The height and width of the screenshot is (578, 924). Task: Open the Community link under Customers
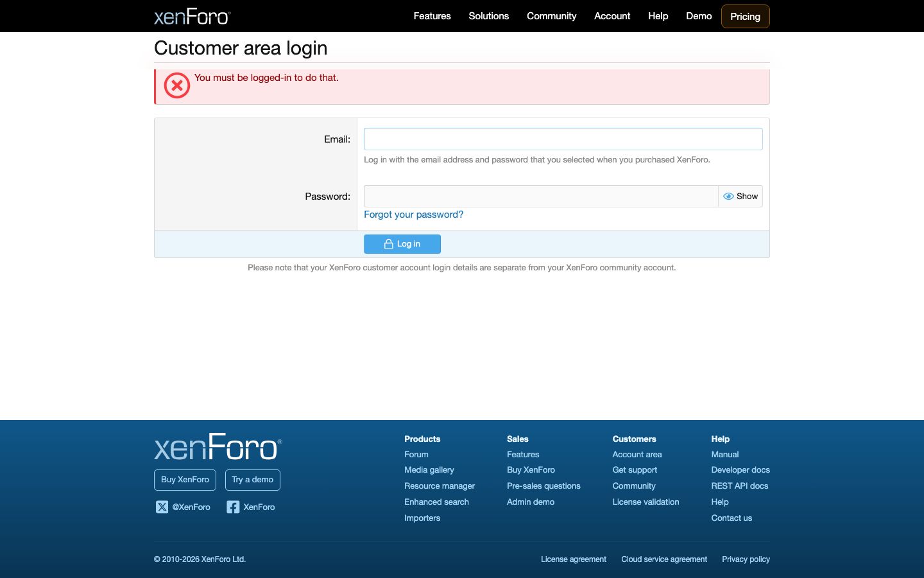click(x=634, y=486)
